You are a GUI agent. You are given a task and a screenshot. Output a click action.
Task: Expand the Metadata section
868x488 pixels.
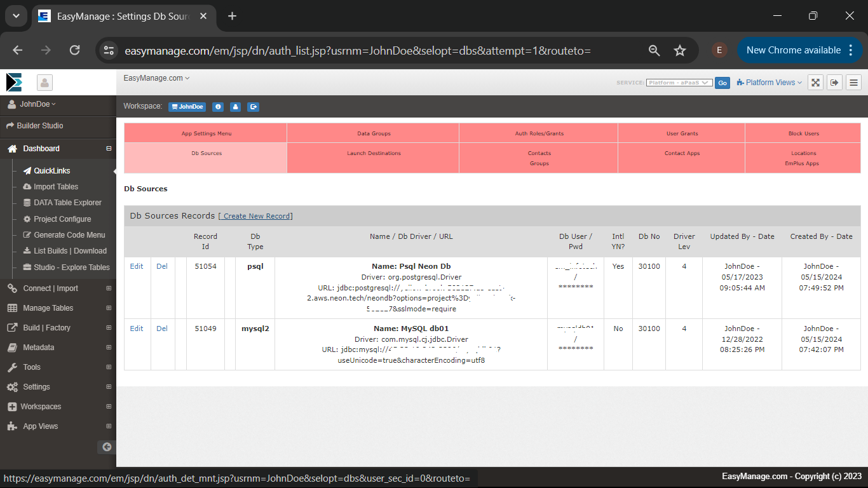point(109,348)
